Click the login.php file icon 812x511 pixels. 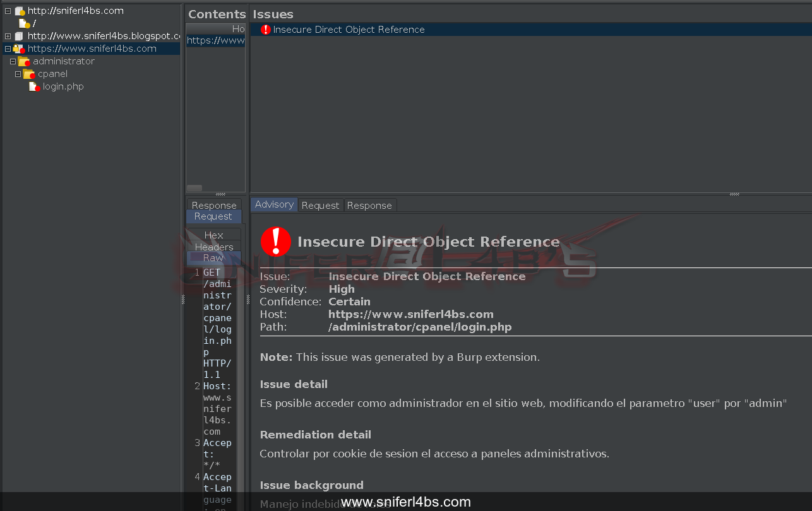coord(35,86)
